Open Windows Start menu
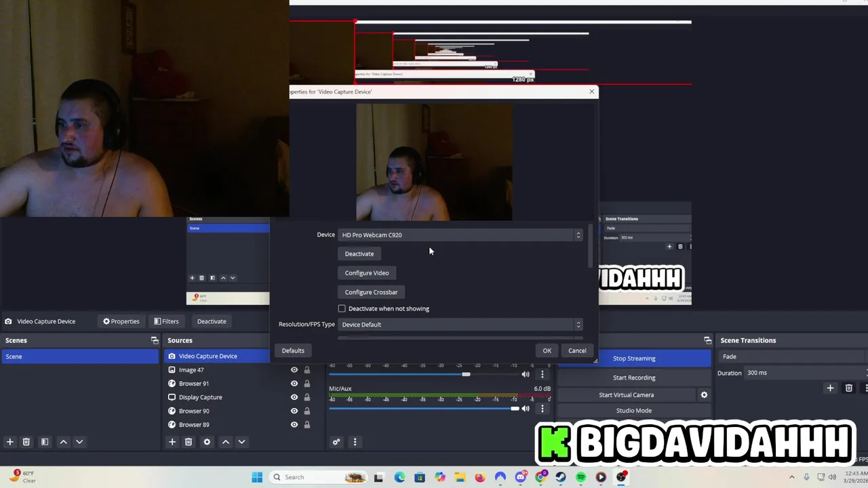This screenshot has height=488, width=868. pyautogui.click(x=257, y=477)
